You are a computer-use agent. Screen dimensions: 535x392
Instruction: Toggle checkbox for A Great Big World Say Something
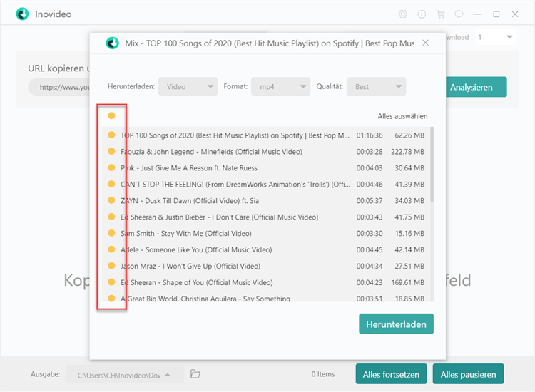point(111,298)
